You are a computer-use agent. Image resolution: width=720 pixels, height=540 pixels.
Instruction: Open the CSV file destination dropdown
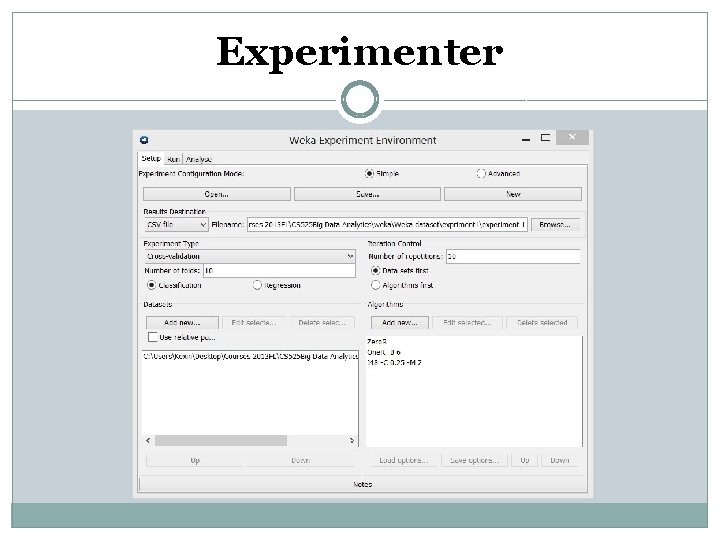point(176,225)
